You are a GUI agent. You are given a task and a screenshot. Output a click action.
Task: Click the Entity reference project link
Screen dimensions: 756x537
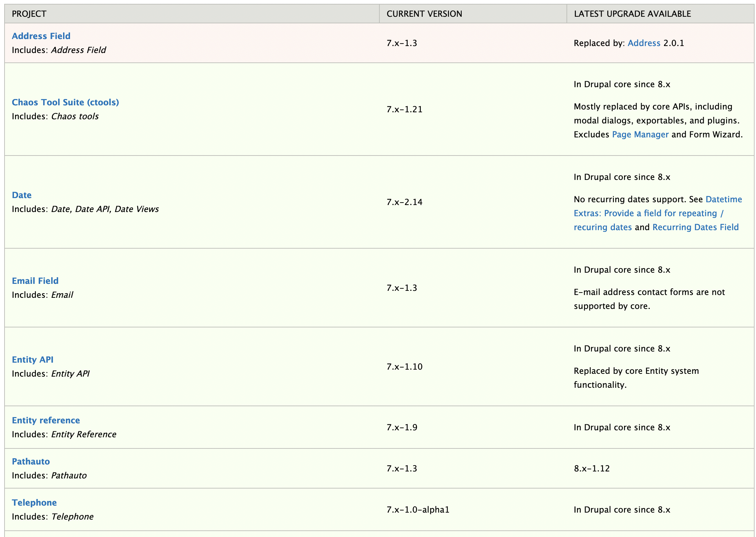pyautogui.click(x=46, y=420)
